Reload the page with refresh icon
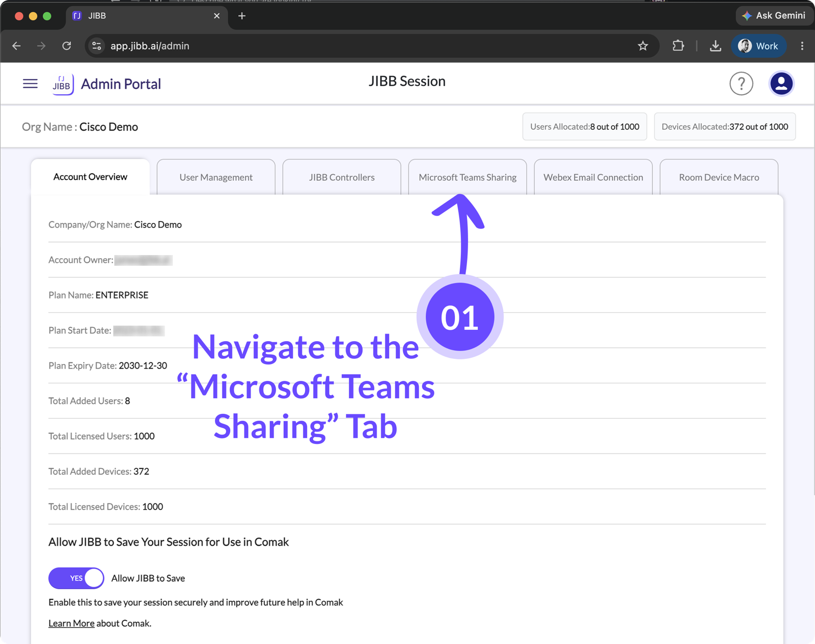 pos(67,46)
